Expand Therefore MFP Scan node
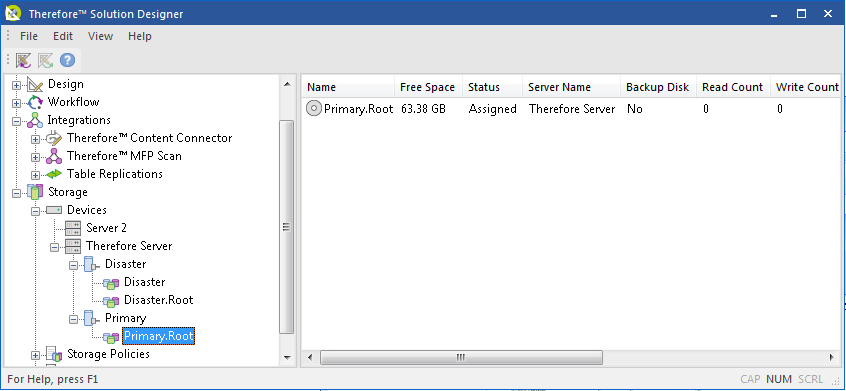The width and height of the screenshot is (846, 391). [x=36, y=157]
